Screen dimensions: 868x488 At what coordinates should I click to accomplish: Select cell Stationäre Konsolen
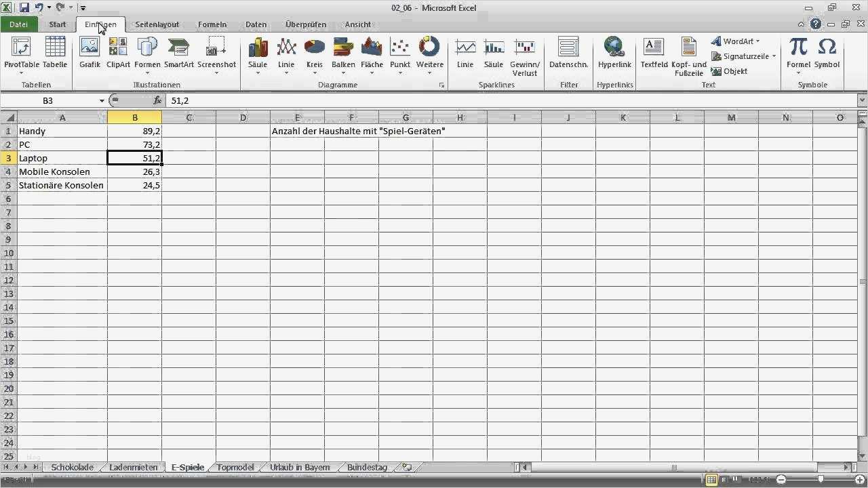[x=62, y=185]
